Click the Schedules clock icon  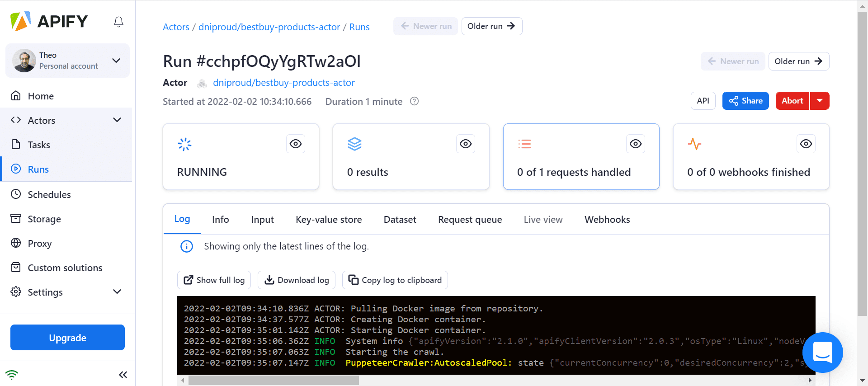(16, 194)
